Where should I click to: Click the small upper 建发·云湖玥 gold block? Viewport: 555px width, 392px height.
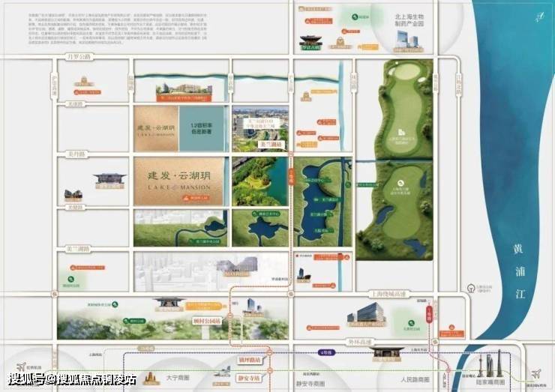[156, 129]
